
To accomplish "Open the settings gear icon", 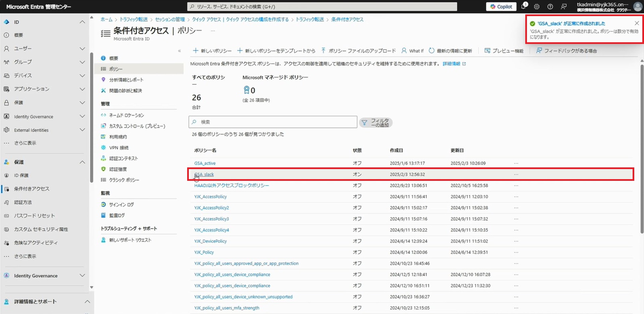I will pos(537,7).
